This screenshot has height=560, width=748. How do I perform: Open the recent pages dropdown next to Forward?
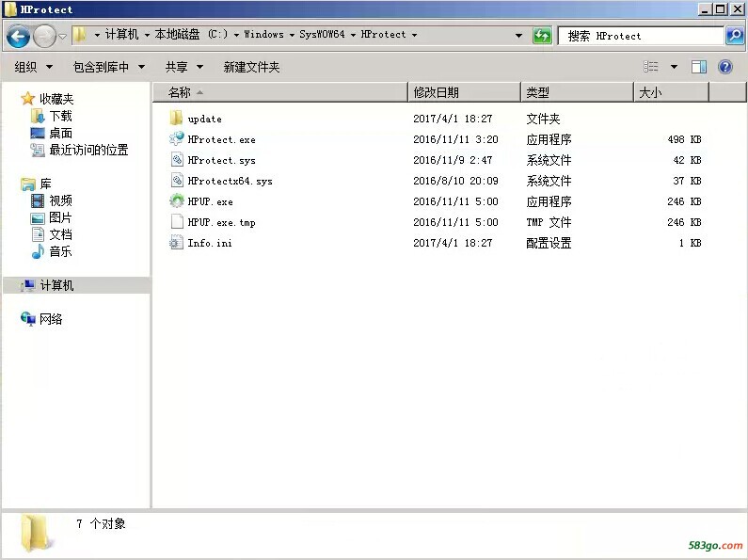(x=62, y=36)
